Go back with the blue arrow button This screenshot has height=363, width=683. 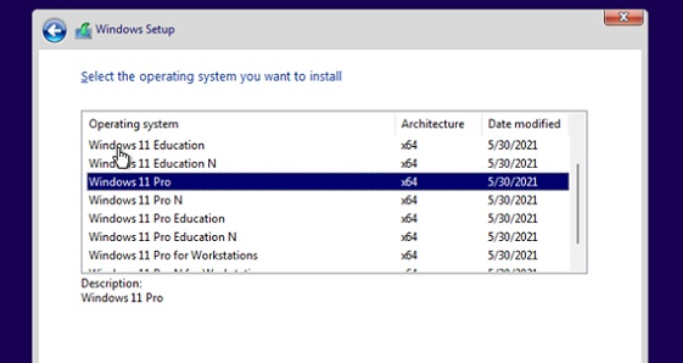point(54,30)
